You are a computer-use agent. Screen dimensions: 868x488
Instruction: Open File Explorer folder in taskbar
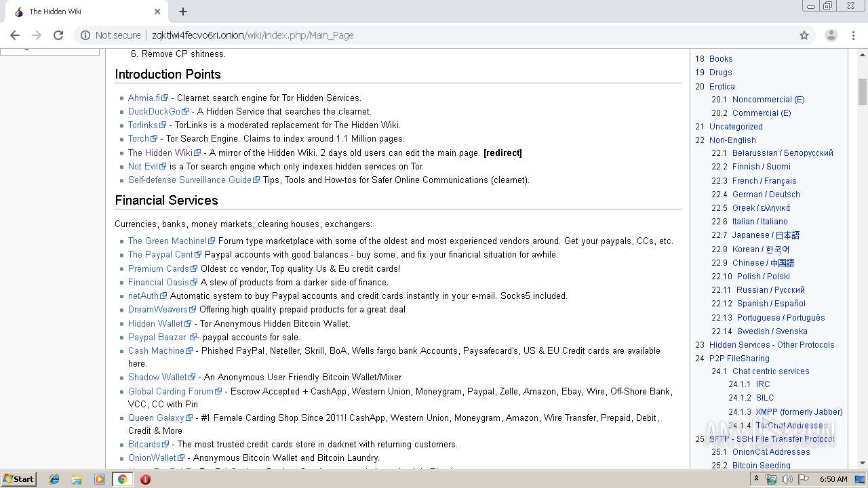pos(77,479)
